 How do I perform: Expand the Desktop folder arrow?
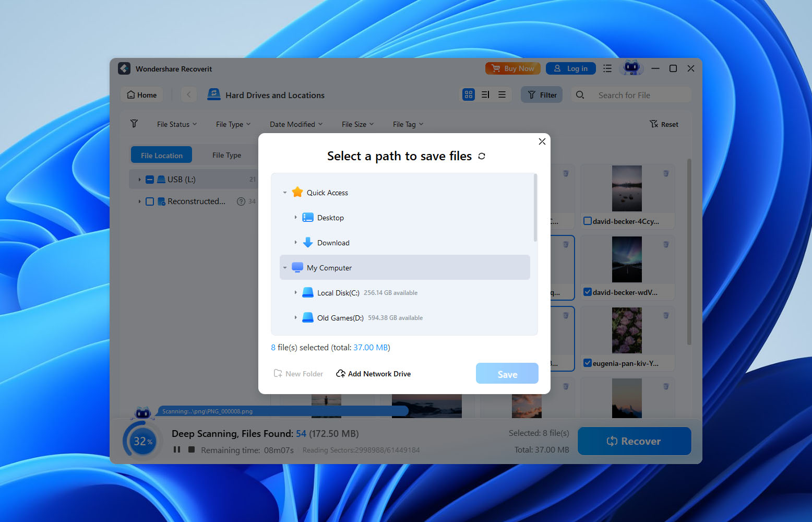point(295,217)
